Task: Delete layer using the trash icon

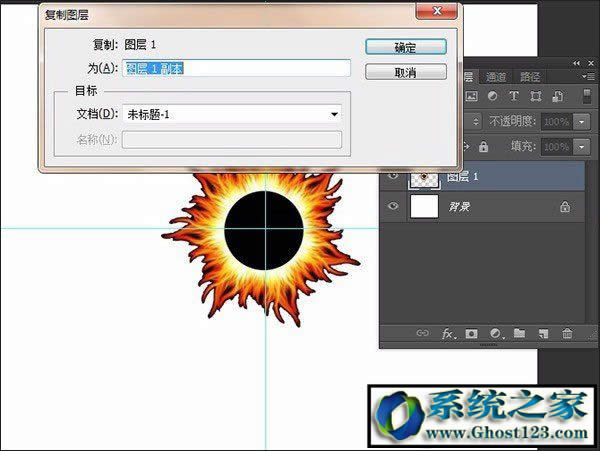Action: [x=567, y=333]
